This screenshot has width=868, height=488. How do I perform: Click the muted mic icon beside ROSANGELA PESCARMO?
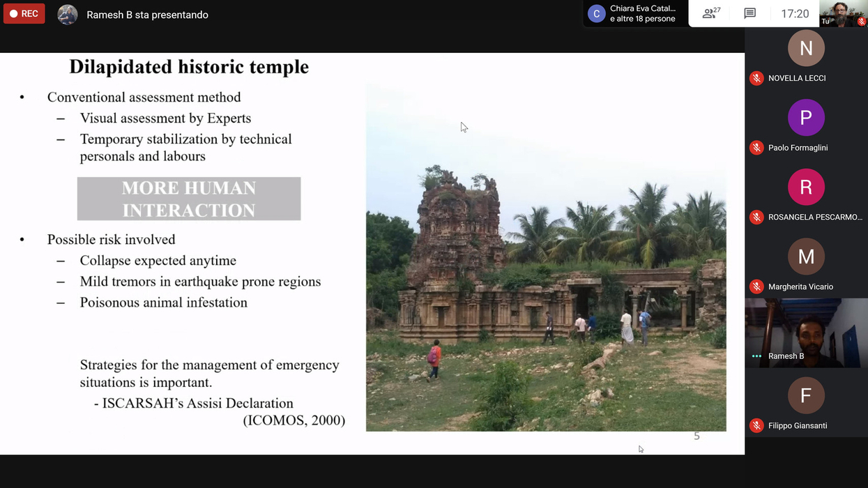pos(756,217)
